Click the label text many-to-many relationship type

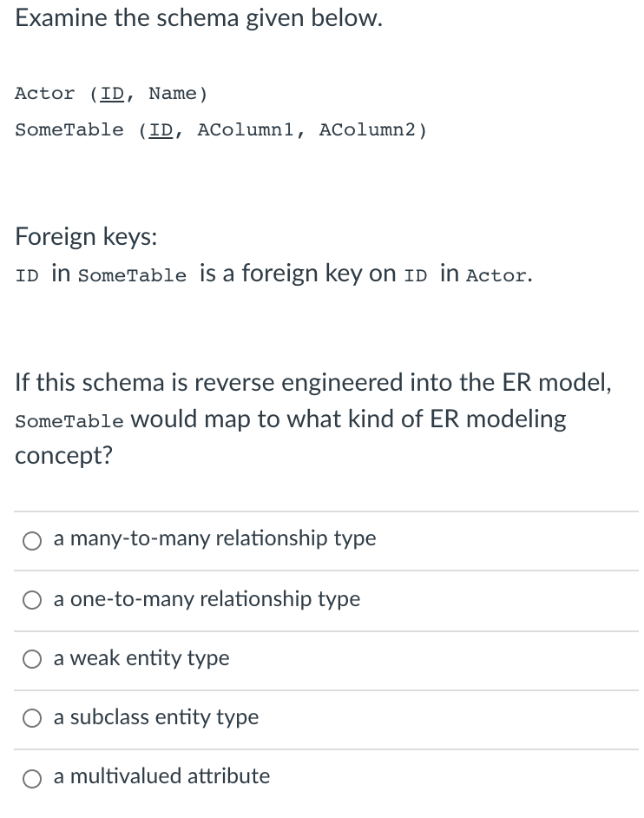coord(214,539)
